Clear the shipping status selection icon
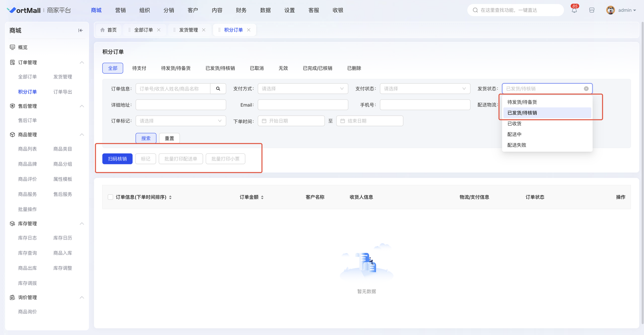Viewport: 644px width, 335px height. (586, 89)
